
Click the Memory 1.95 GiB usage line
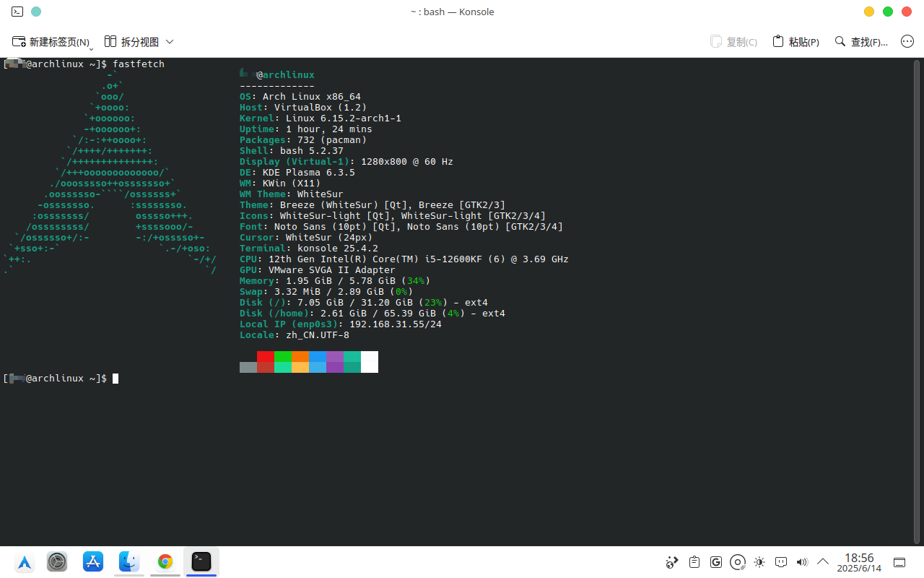(335, 280)
